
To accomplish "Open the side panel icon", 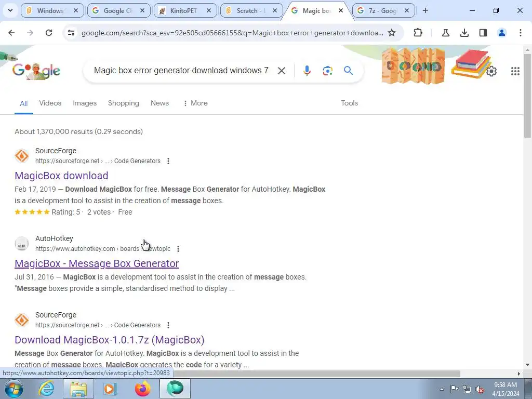I will pyautogui.click(x=483, y=33).
